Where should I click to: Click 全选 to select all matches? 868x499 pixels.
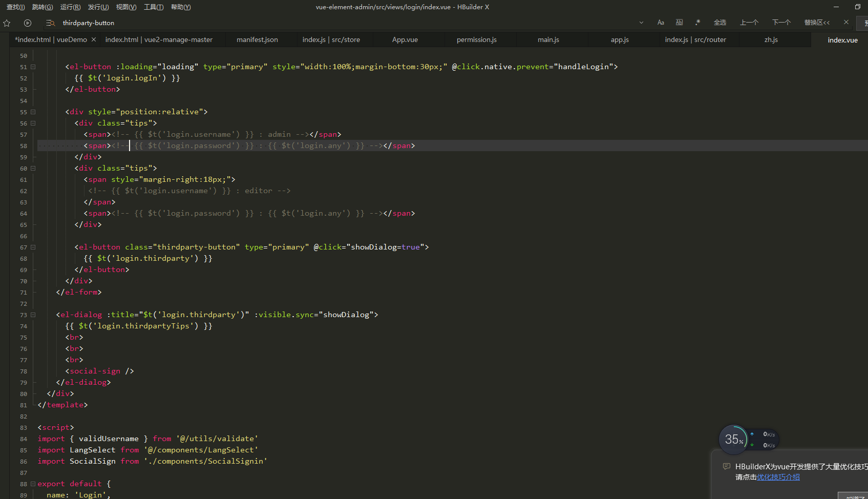point(720,23)
